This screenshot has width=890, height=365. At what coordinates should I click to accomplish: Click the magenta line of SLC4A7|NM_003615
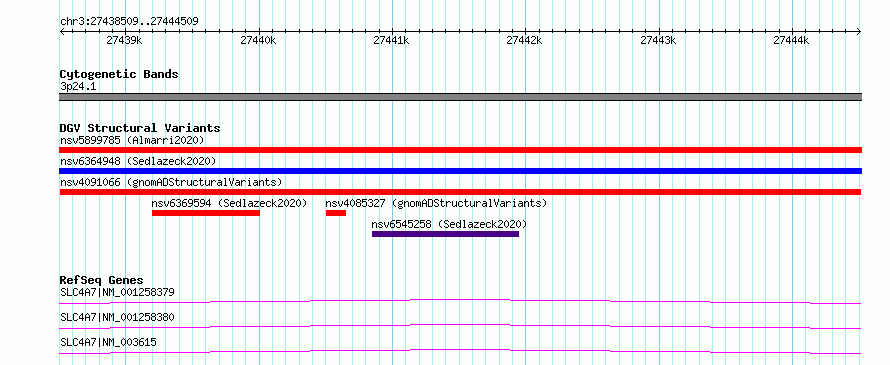pos(460,351)
